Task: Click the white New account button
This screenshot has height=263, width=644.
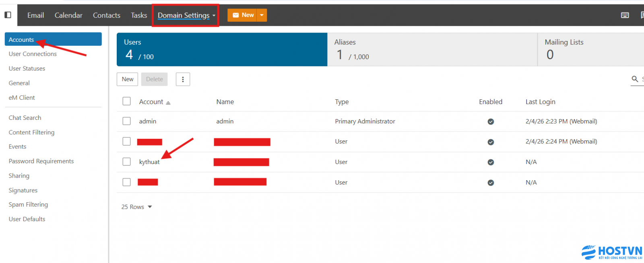Action: pyautogui.click(x=127, y=79)
